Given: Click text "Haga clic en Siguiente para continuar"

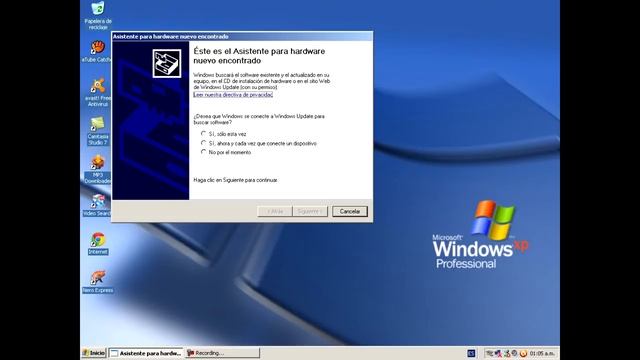Looking at the screenshot, I should click(236, 180).
